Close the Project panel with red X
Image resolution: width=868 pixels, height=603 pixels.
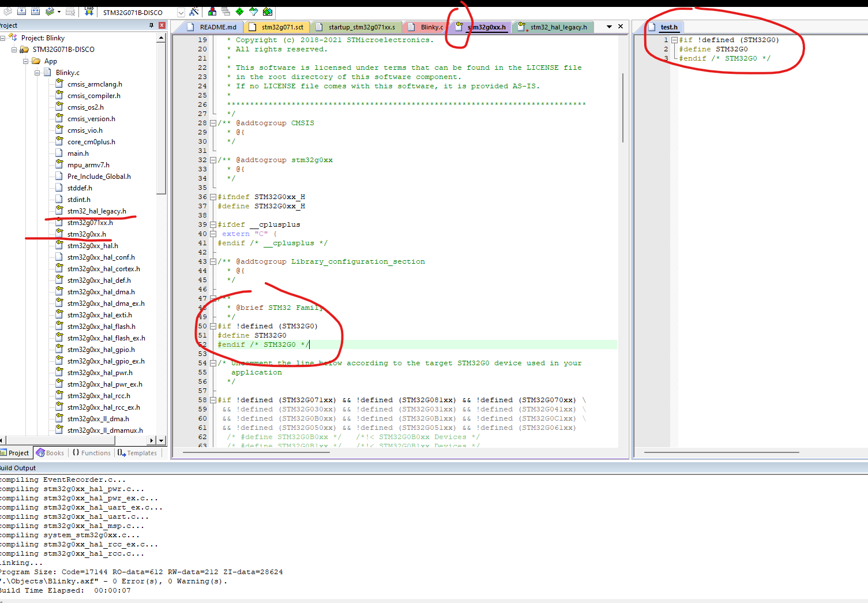(x=162, y=25)
